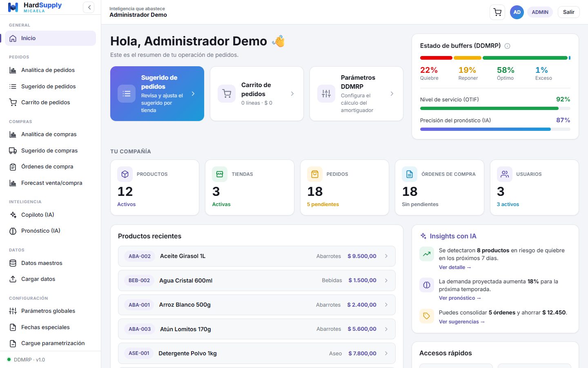Click the Copiloto (IA) sparkle icon

click(13, 215)
